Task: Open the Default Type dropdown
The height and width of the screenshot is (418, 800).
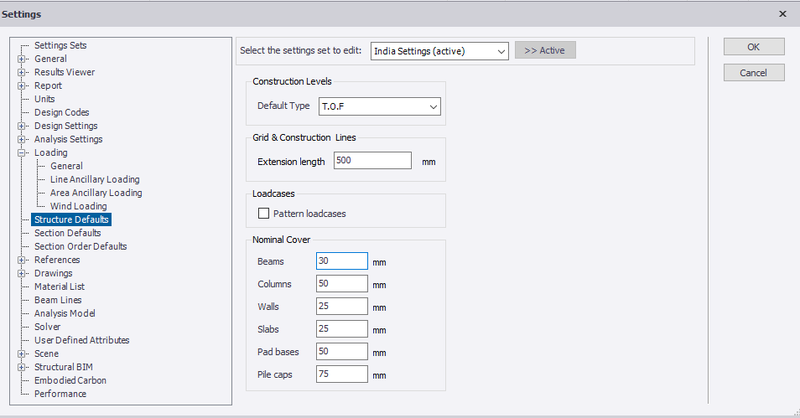Action: (x=380, y=107)
